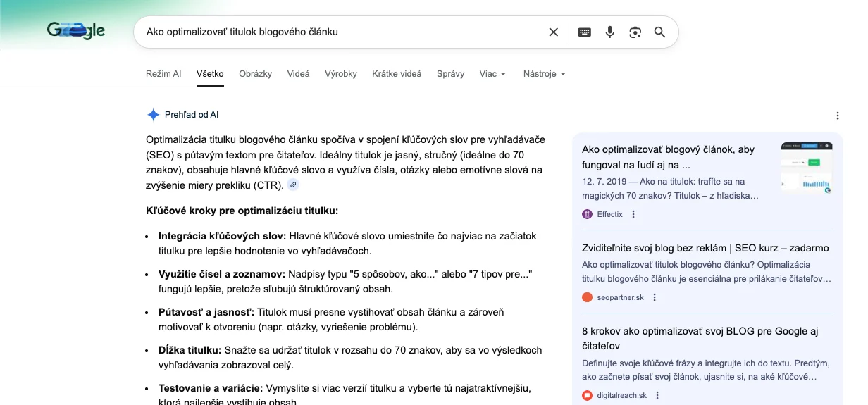868x405 pixels.
Task: Switch to the Režim AI tab
Action: [163, 74]
